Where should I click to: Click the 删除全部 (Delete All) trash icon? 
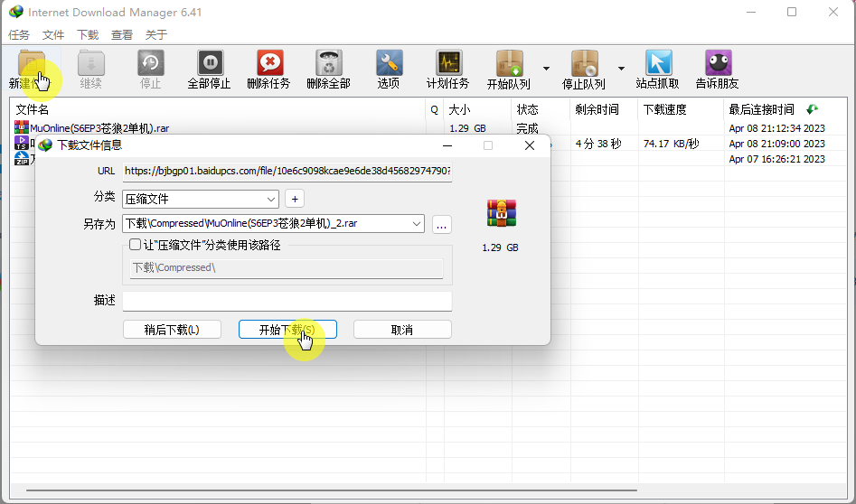point(328,63)
